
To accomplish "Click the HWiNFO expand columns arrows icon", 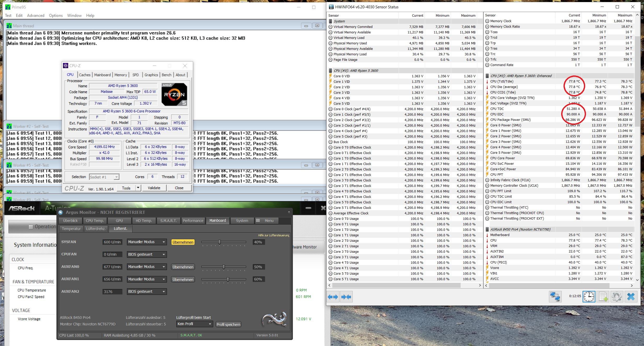I will click(333, 297).
